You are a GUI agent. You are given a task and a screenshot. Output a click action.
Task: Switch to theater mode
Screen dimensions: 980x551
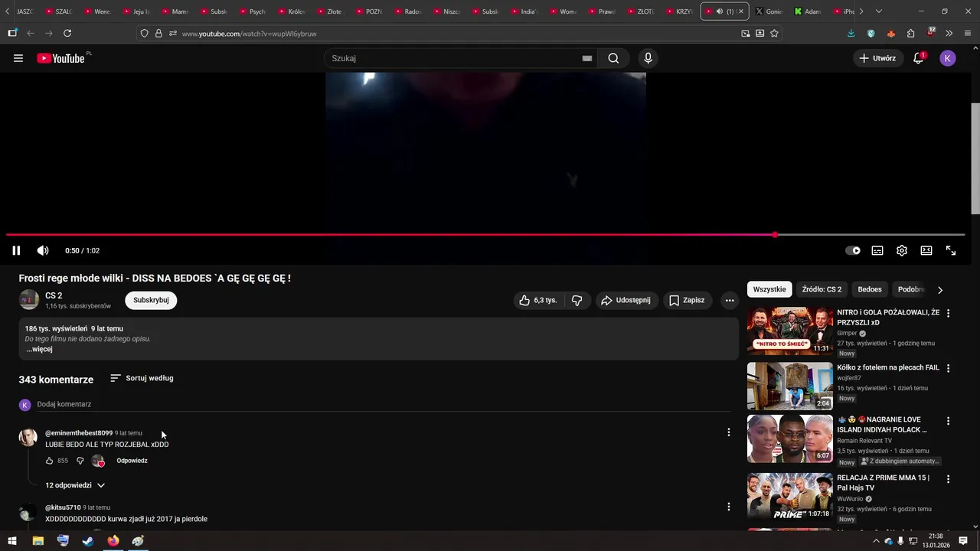coord(926,250)
